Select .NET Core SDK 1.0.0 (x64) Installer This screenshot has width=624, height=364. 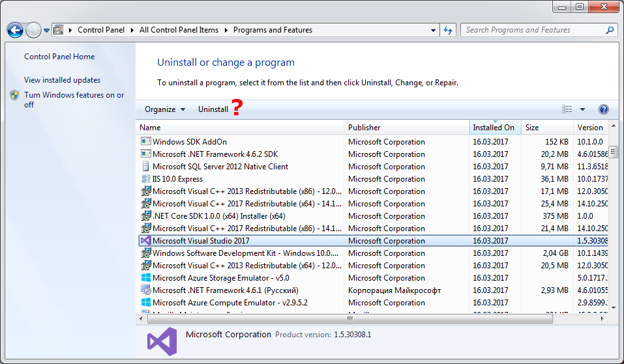click(x=219, y=216)
